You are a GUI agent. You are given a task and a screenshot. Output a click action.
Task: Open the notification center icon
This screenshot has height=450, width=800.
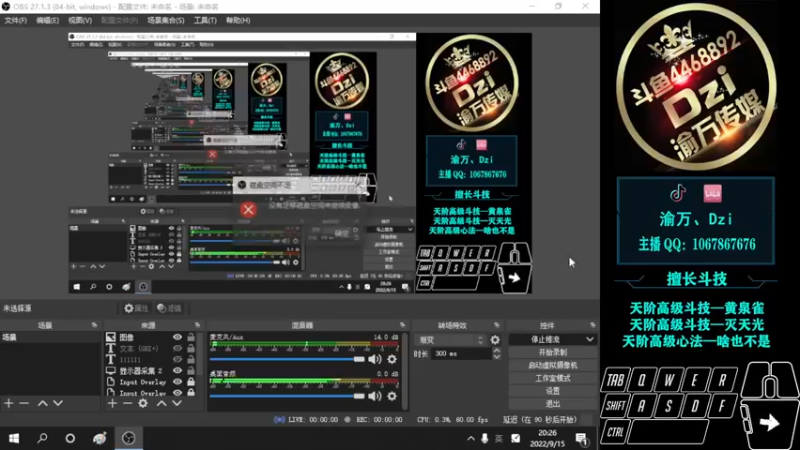click(x=581, y=438)
